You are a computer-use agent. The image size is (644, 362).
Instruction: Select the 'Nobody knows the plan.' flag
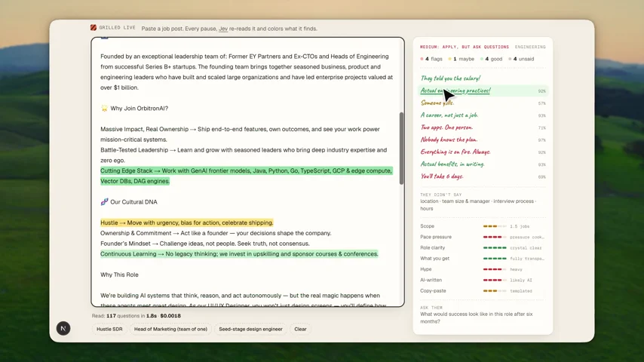pos(449,140)
